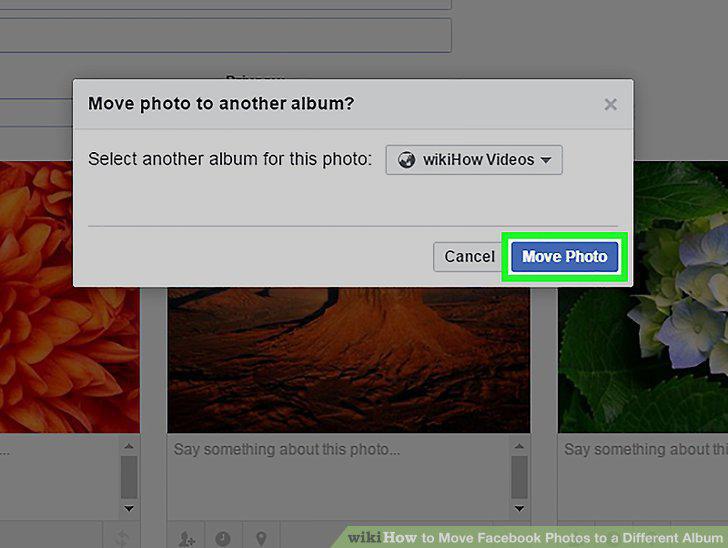Click the mountain photo's 'Say something about this photo' field
The width and height of the screenshot is (728, 548).
339,477
